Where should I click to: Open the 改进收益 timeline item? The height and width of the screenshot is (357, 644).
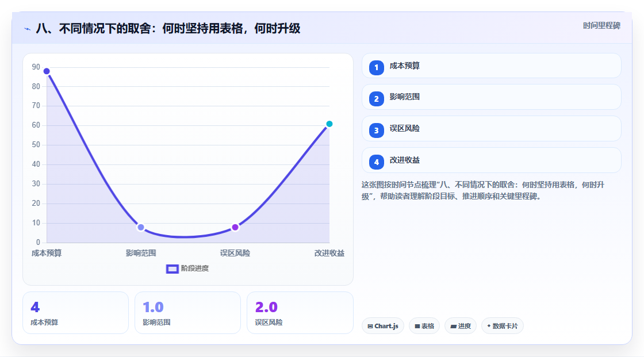pos(491,160)
